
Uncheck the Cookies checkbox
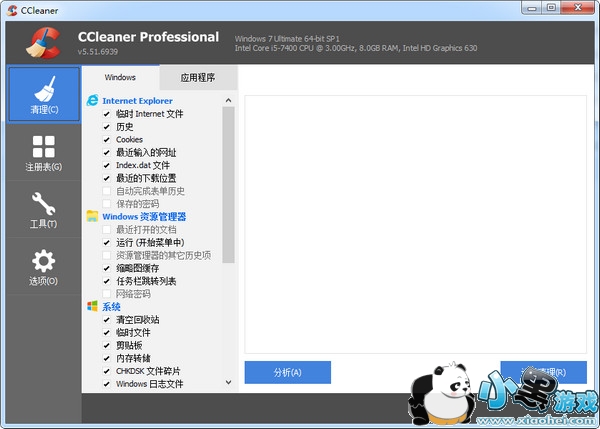pyautogui.click(x=107, y=140)
